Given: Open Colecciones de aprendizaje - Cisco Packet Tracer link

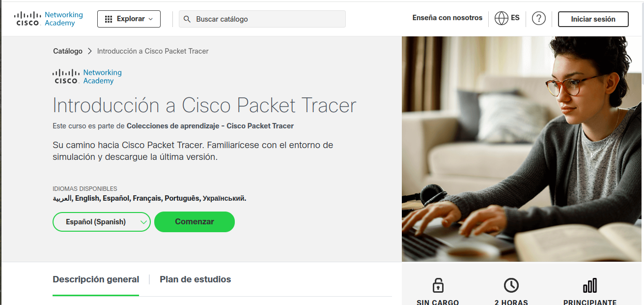Looking at the screenshot, I should (210, 126).
